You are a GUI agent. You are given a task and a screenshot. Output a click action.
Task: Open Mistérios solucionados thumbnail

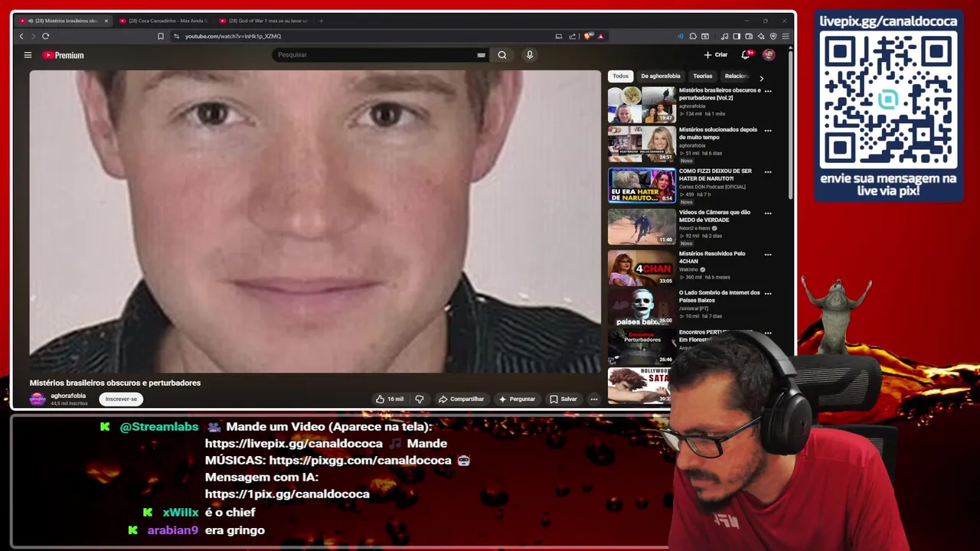642,145
